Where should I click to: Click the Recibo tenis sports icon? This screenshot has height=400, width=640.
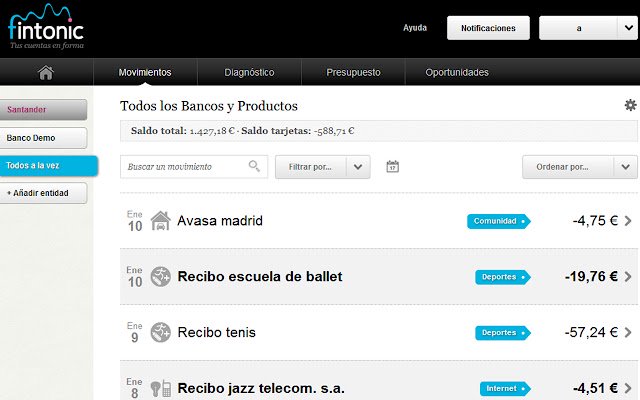tap(160, 332)
